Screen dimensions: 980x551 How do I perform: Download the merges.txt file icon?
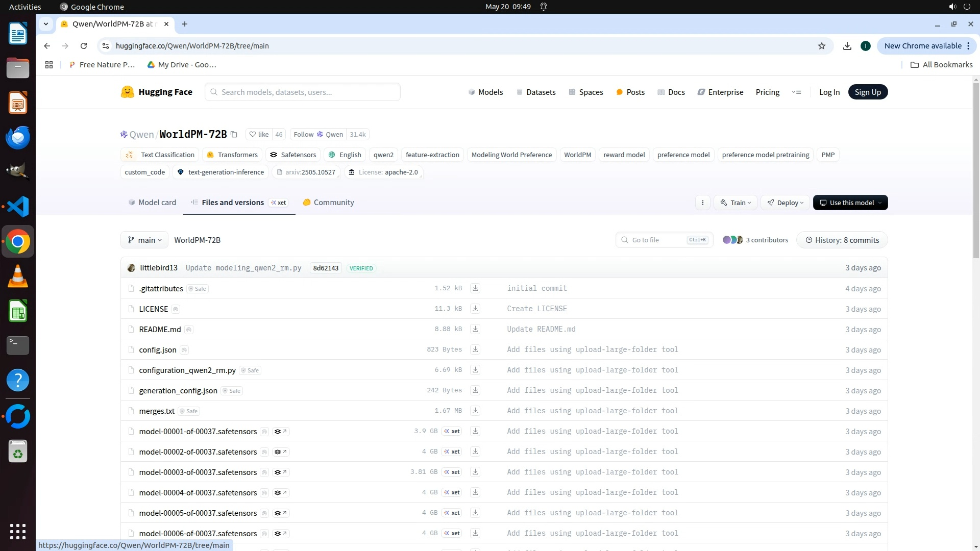475,411
